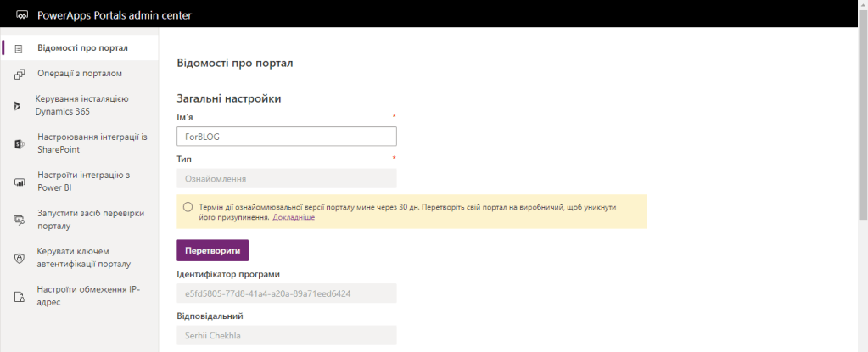This screenshot has width=868, height=352.
Task: Click the IP address restriction icon
Action: (19, 296)
